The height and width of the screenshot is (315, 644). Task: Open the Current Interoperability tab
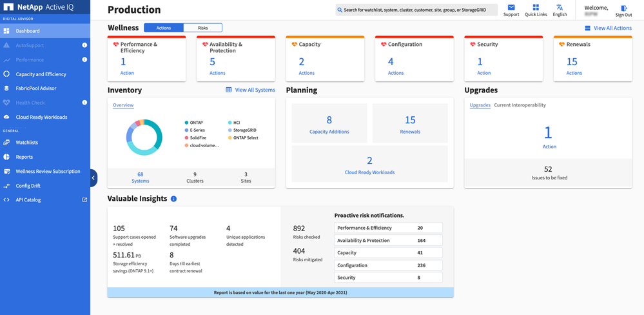pyautogui.click(x=520, y=105)
